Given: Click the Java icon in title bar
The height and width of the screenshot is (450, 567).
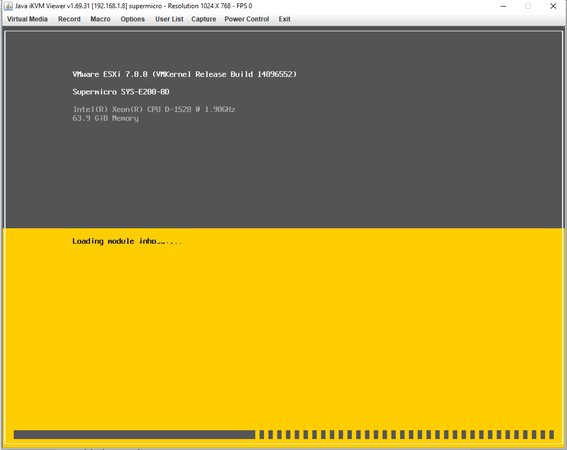Looking at the screenshot, I should [x=8, y=6].
